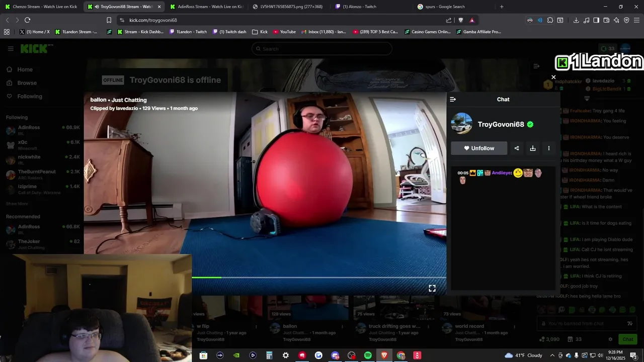Switch to Alonzo - Twitch tab
The height and width of the screenshot is (362, 644).
[370, 7]
